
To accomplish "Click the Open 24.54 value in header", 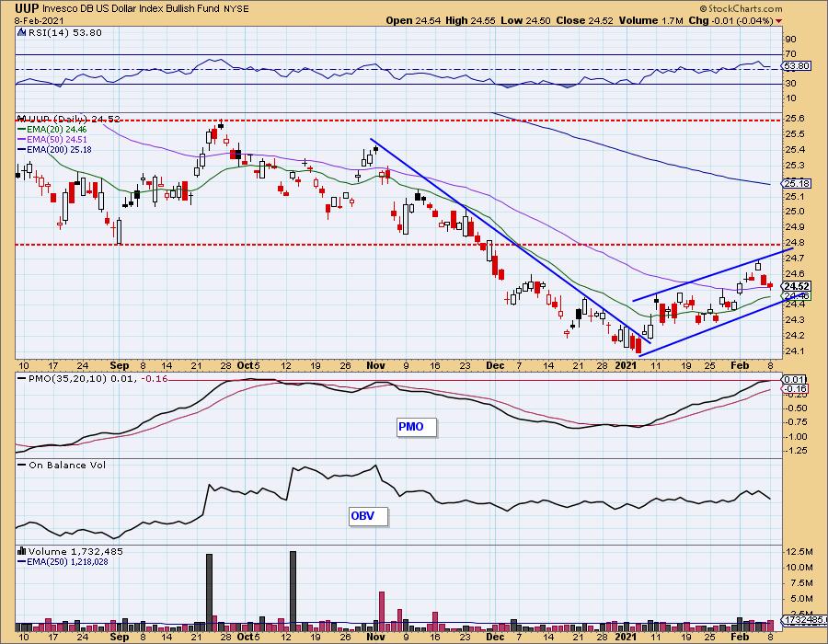I will point(412,20).
